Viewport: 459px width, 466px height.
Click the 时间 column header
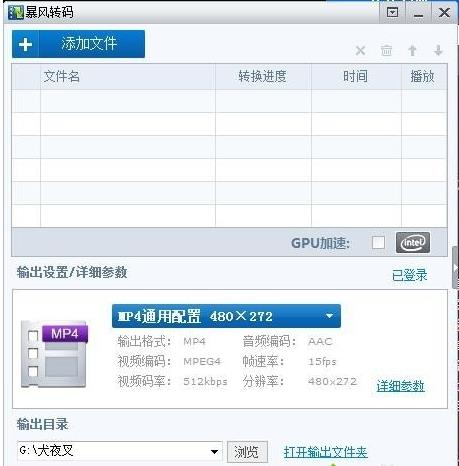(x=356, y=77)
